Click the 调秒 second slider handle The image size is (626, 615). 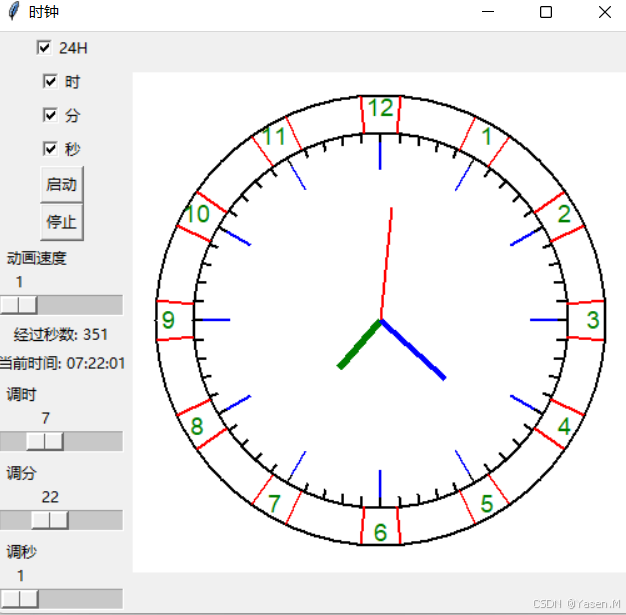click(x=19, y=599)
